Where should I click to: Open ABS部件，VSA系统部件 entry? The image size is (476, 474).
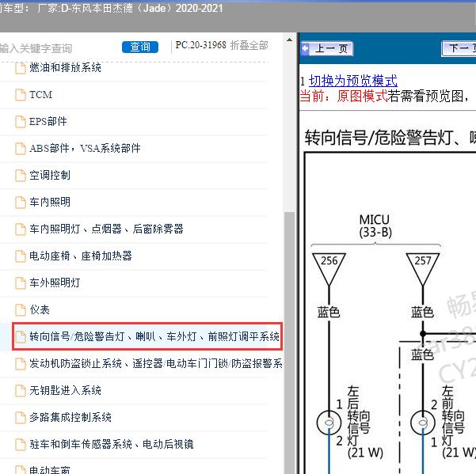85,148
